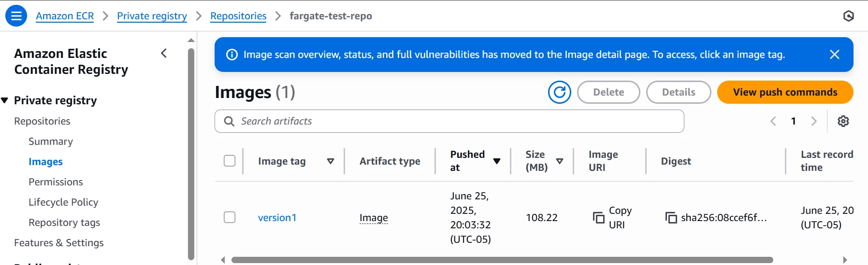Open Lifecycle Policy in the sidebar
The image size is (868, 265).
[x=63, y=202]
